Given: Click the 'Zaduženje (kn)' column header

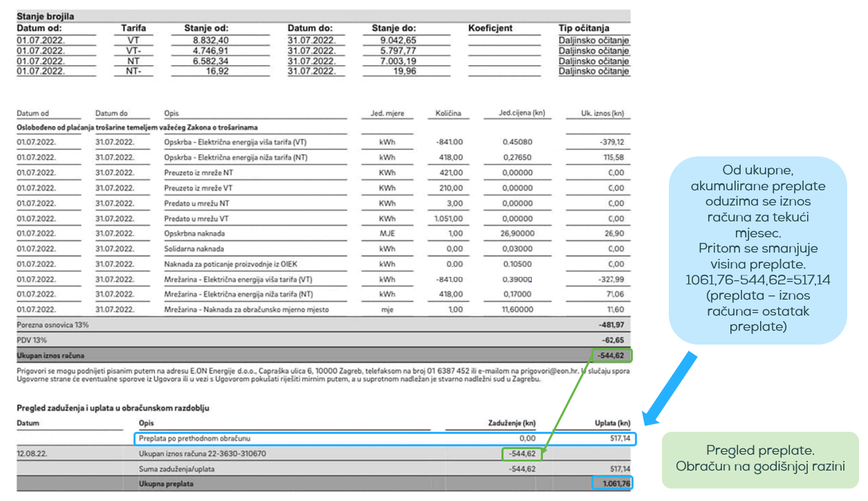Looking at the screenshot, I should click(513, 423).
